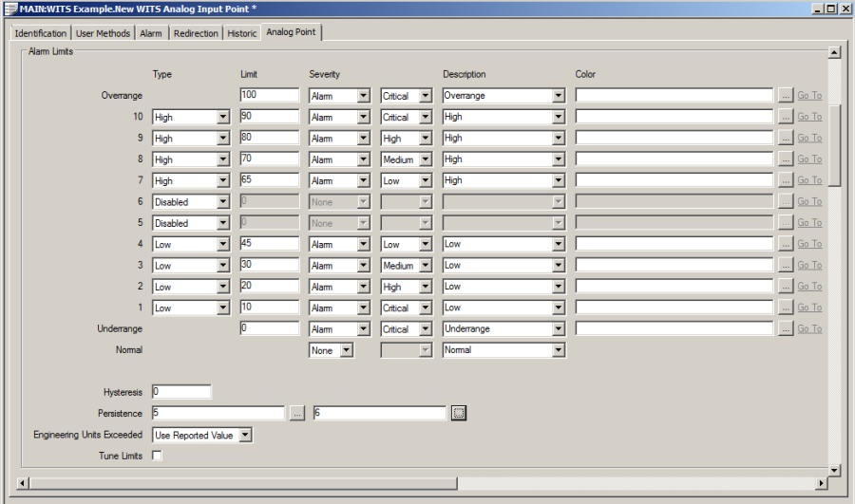
Task: Open Overrange priority dropdown showing Critical
Action: (425, 96)
